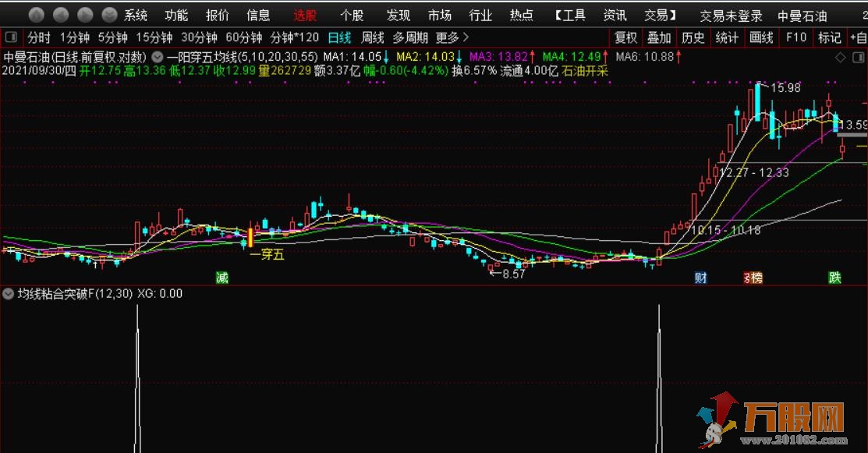Click the green 减 event marker
868x453 pixels.
(x=222, y=278)
